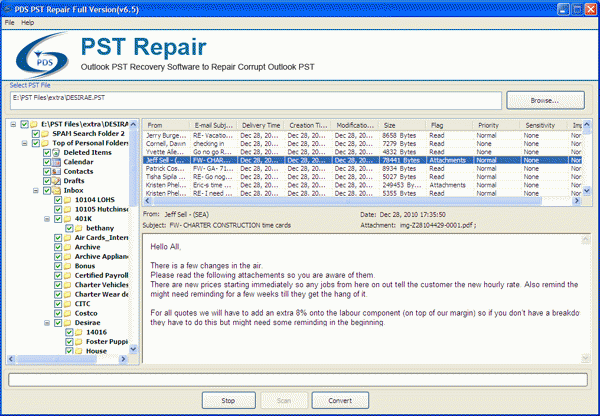The height and width of the screenshot is (416, 600).
Task: Select the Tisha Sipila email row
Action: click(362, 177)
